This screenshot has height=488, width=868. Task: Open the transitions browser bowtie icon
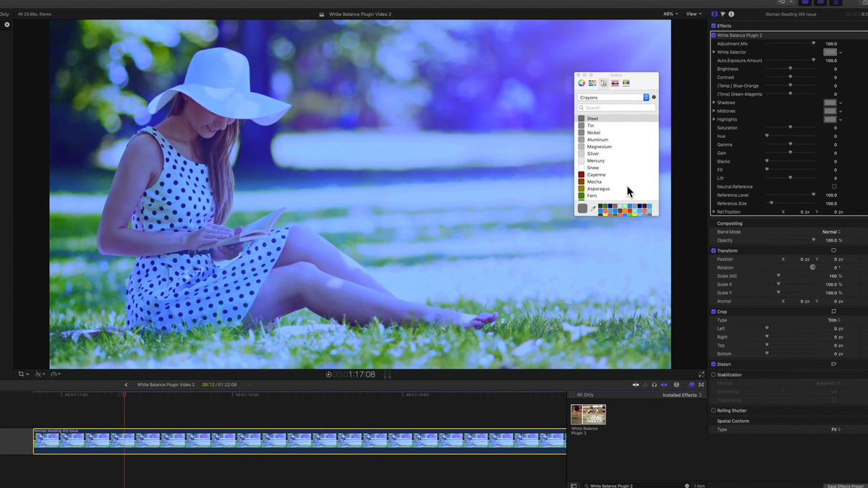point(700,385)
